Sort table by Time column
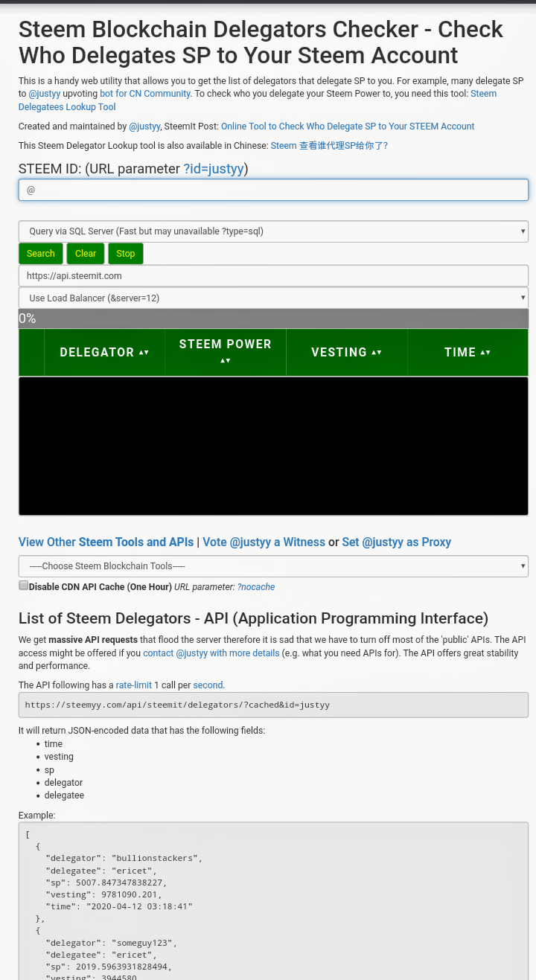 point(468,353)
